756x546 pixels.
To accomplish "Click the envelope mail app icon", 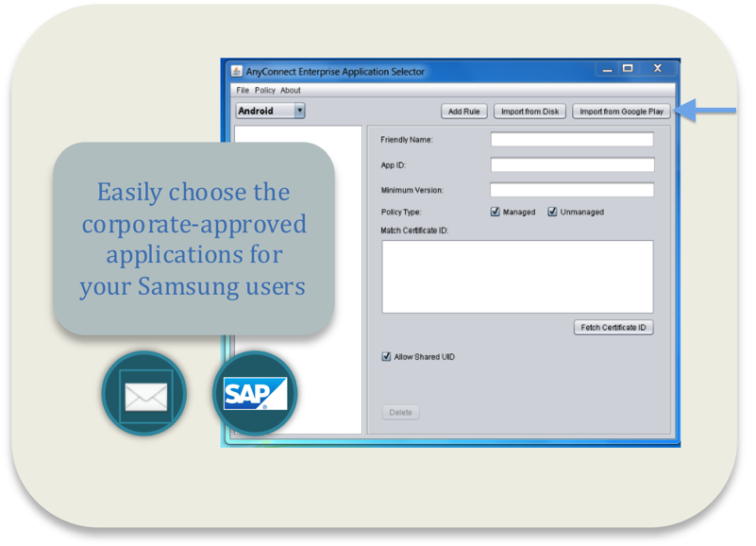I will (144, 394).
